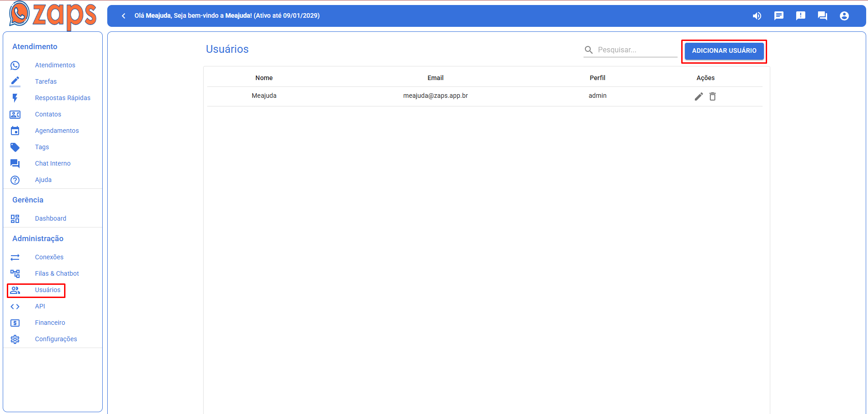
Task: Select the Financeiro menu entry
Action: point(50,323)
